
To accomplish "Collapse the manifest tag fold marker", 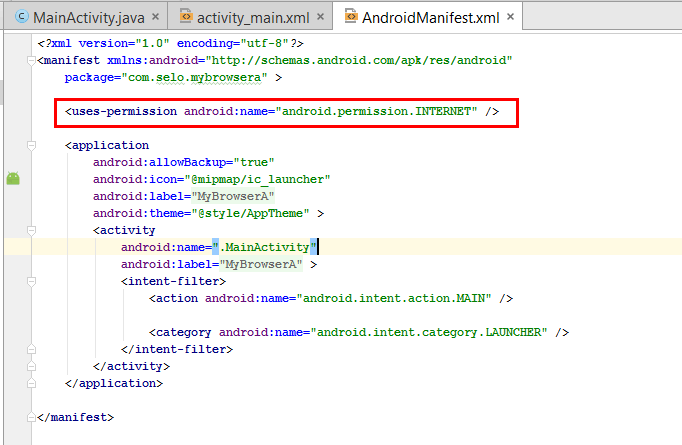I will pyautogui.click(x=31, y=60).
